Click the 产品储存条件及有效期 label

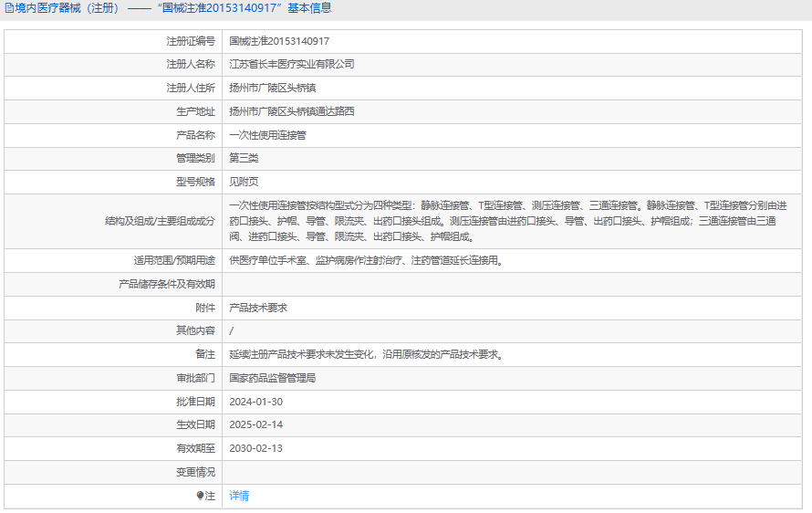pos(167,284)
